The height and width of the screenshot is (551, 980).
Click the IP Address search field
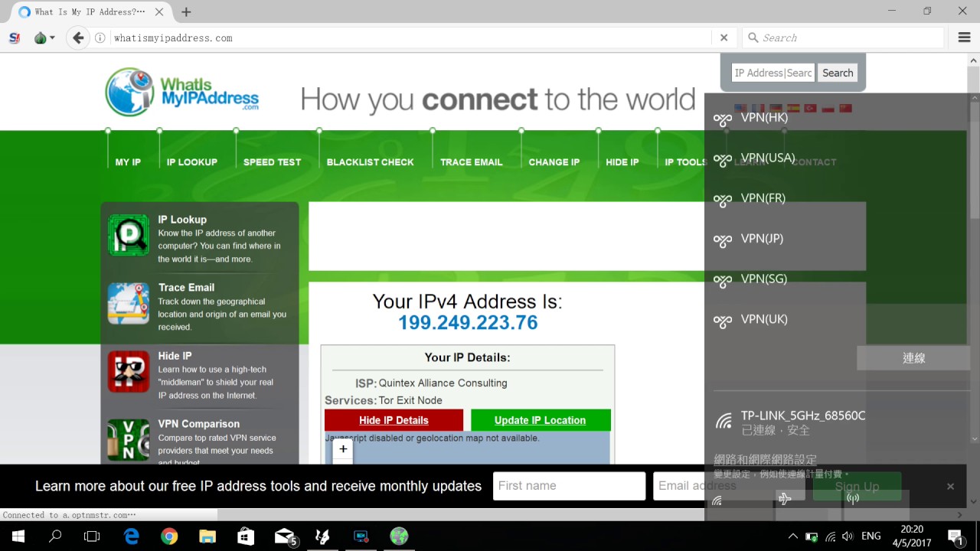pos(773,73)
